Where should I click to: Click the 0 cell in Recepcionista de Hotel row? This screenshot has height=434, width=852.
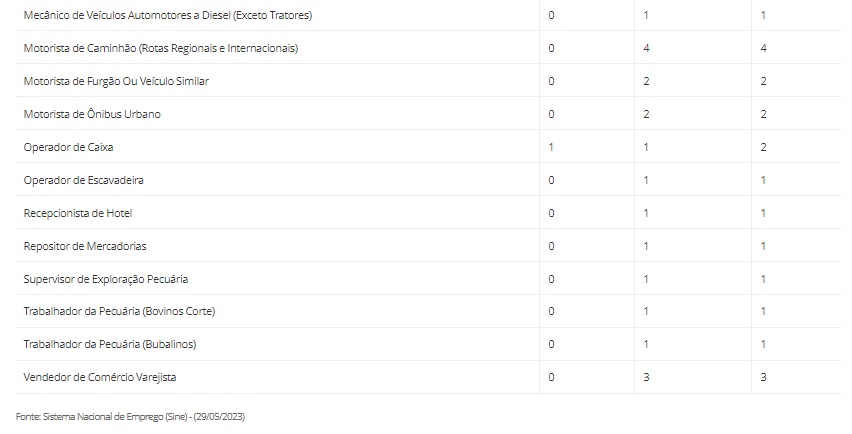pyautogui.click(x=551, y=213)
